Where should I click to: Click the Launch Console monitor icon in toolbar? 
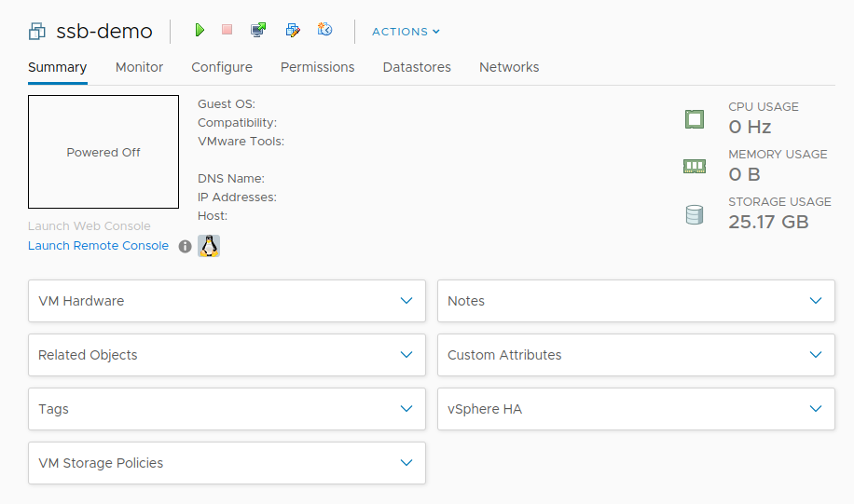coord(258,31)
